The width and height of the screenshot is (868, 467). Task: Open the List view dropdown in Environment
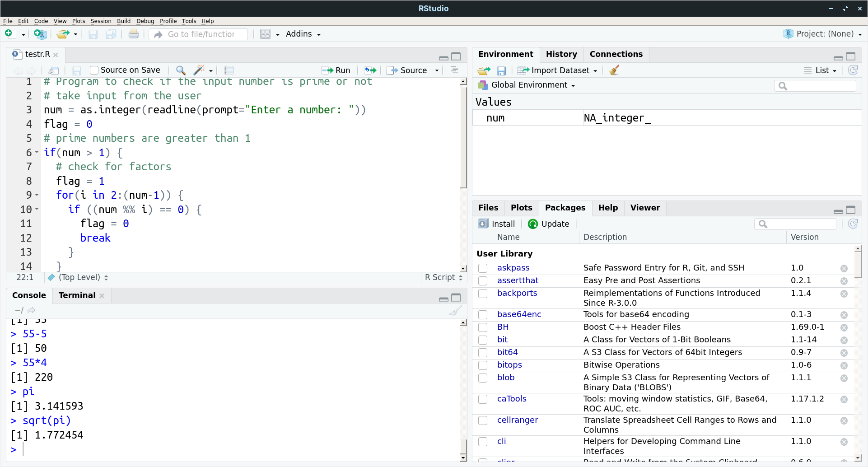tap(821, 70)
